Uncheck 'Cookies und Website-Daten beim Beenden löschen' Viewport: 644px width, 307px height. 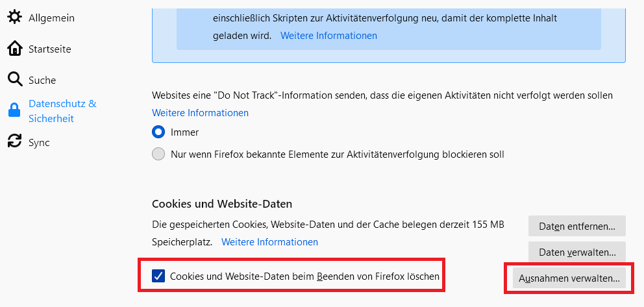tap(158, 276)
